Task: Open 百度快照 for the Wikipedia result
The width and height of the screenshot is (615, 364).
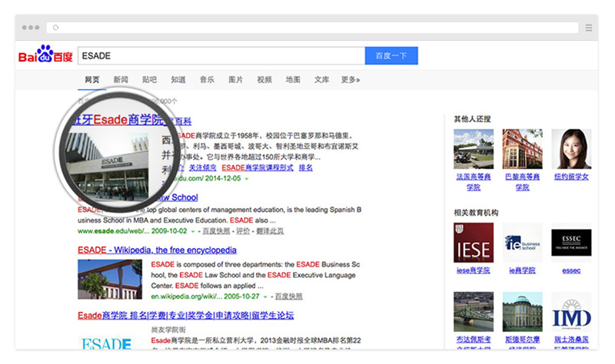Action: point(289,296)
